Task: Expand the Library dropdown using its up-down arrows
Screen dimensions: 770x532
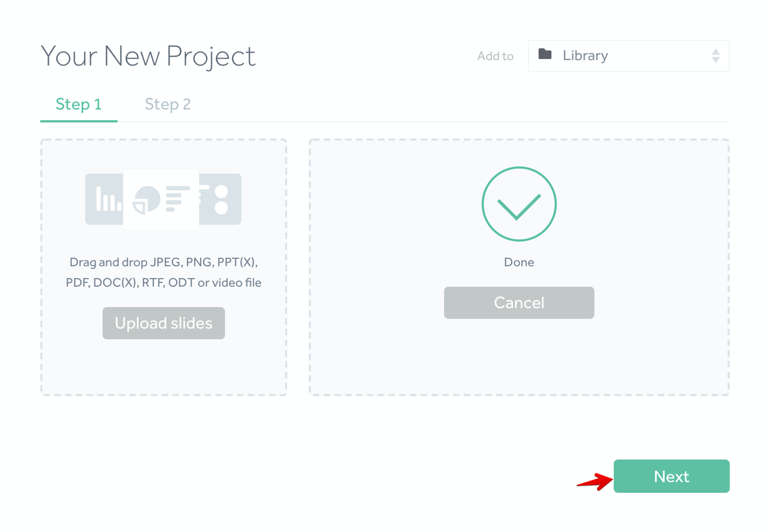Action: [x=715, y=56]
